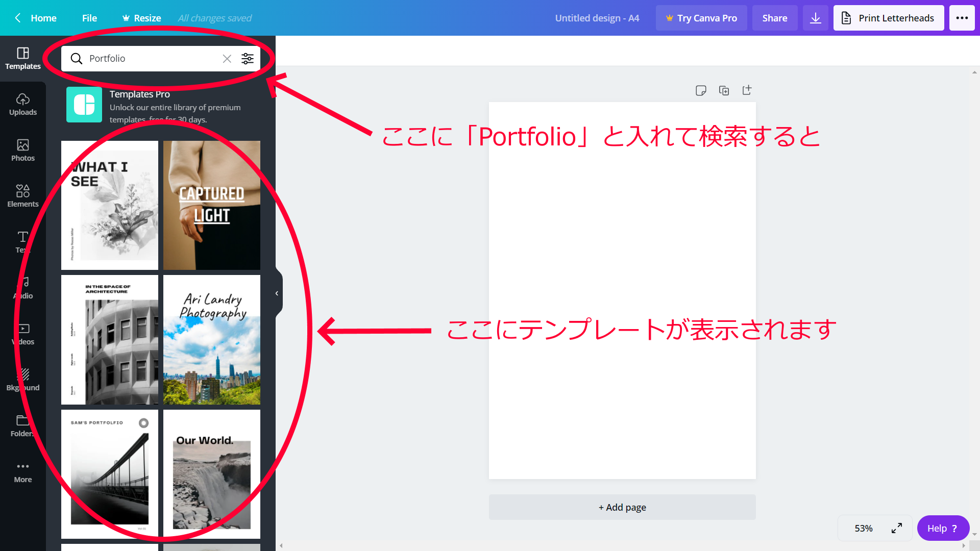
Task: Select the Ari Landry Photography template
Action: click(x=211, y=340)
